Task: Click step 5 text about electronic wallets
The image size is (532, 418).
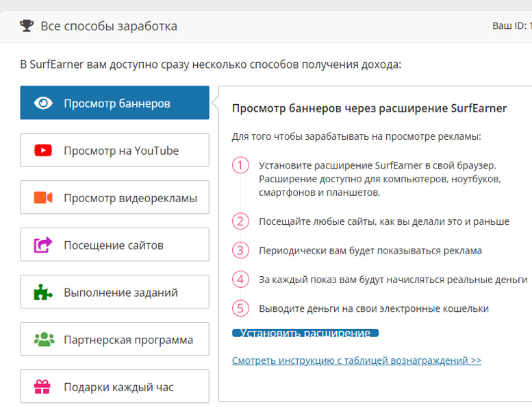Action: [x=374, y=308]
